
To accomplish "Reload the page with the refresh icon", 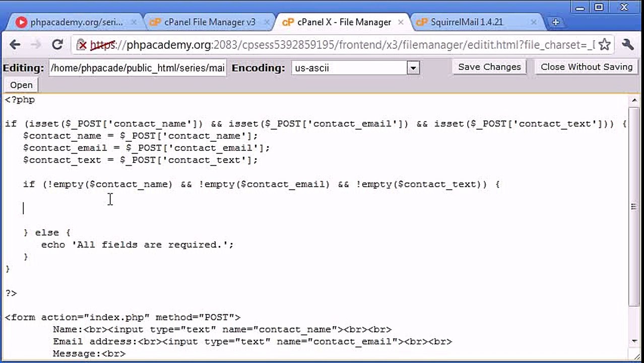I will (57, 45).
